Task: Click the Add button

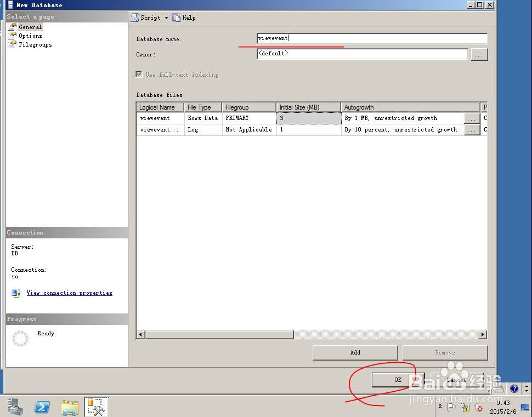Action: click(x=355, y=352)
